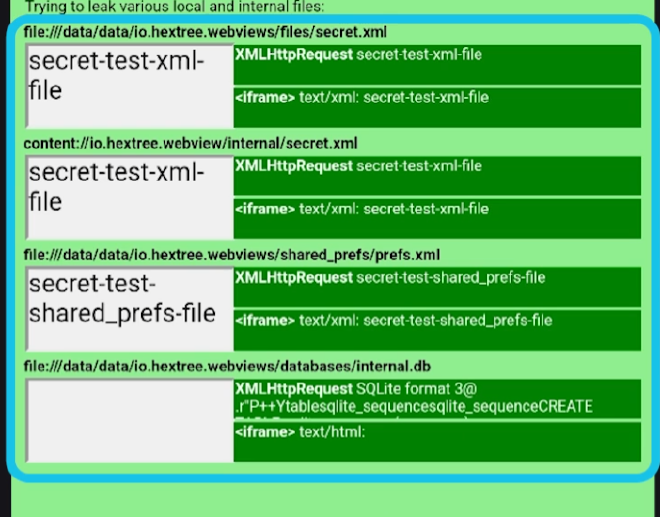Click the empty iframe preview for internal.db
Image resolution: width=660 pixels, height=517 pixels.
click(130, 420)
